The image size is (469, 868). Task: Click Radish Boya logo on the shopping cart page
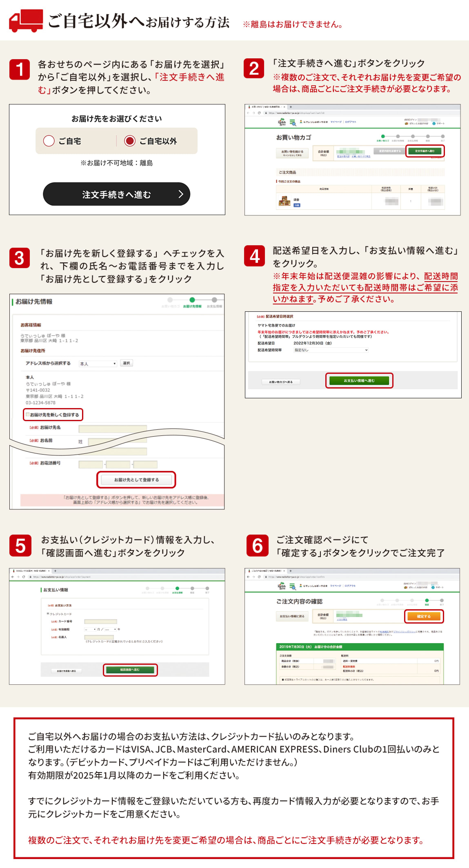282,122
